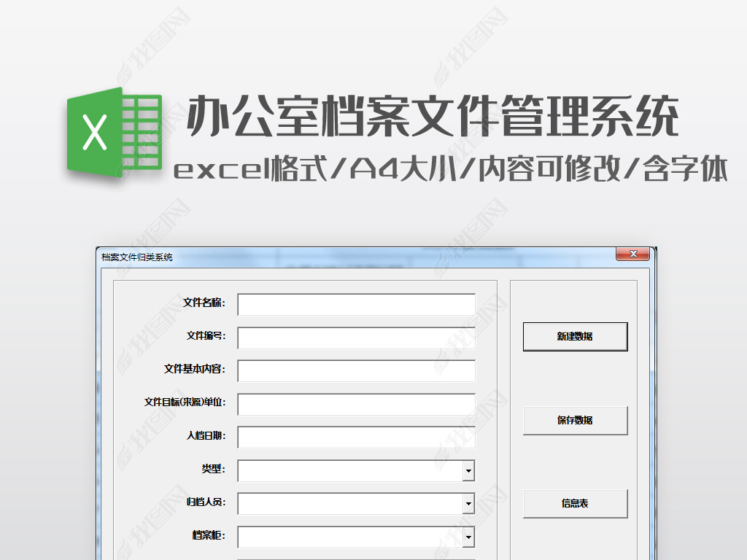Click the 入档日期: label

pyautogui.click(x=206, y=436)
